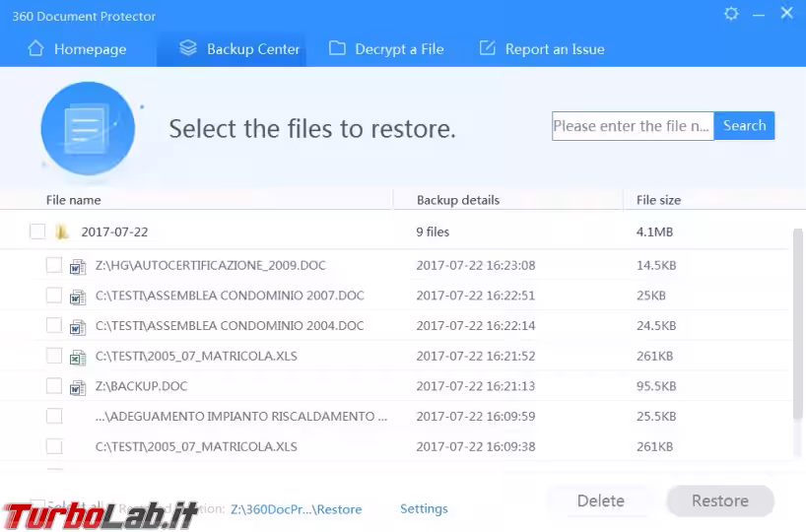Click the Search button
Image resolution: width=806 pixels, height=532 pixels.
[744, 125]
